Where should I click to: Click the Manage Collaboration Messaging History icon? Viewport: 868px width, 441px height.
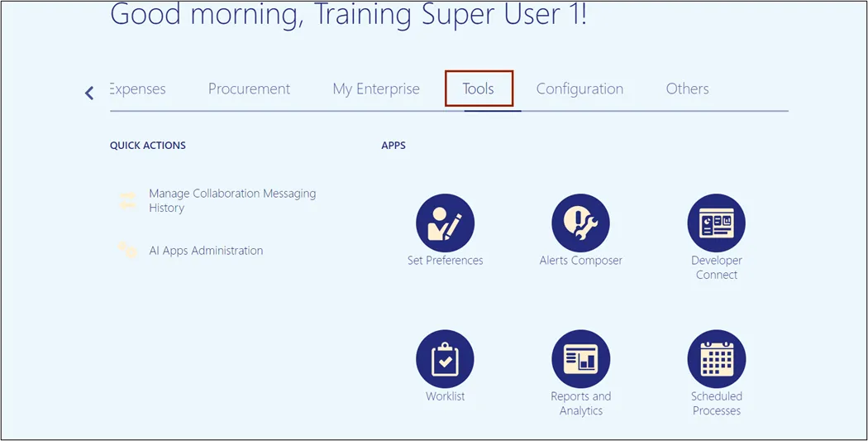tap(127, 200)
